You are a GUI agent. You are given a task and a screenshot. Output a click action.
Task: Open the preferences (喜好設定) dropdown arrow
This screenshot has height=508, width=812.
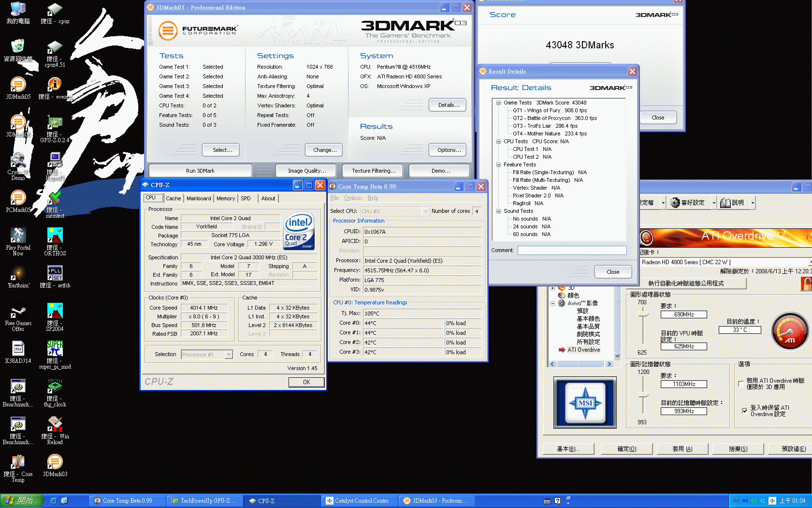pos(714,203)
